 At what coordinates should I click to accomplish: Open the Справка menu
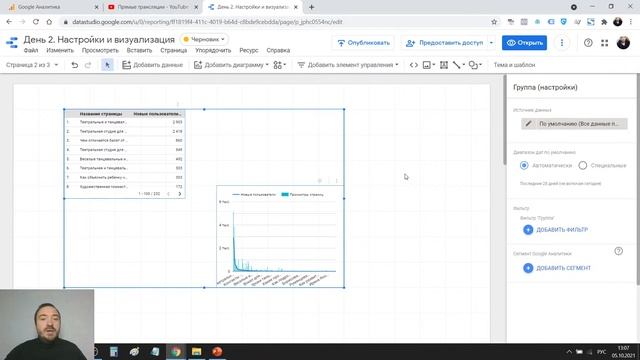pyautogui.click(x=278, y=50)
